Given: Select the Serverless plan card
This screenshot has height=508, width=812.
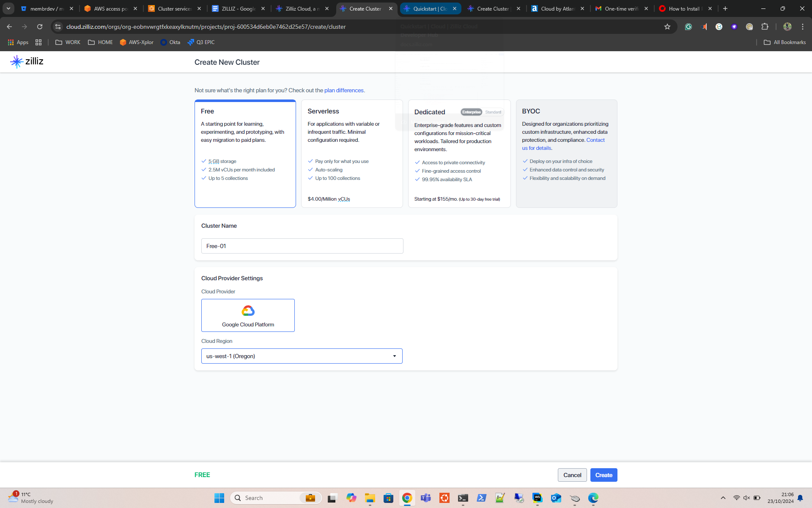Looking at the screenshot, I should [x=351, y=153].
